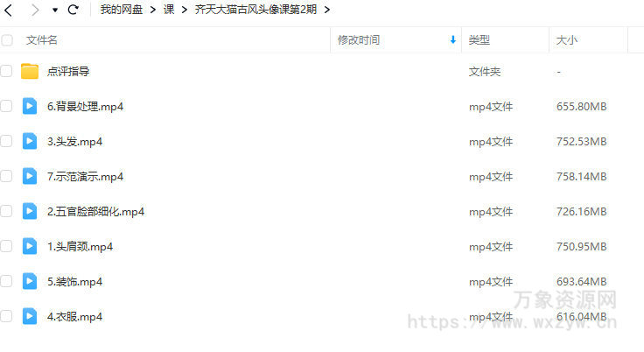This screenshot has height=352, width=644.
Task: Click the video icon for 3.头发.mp4
Action: [x=30, y=141]
